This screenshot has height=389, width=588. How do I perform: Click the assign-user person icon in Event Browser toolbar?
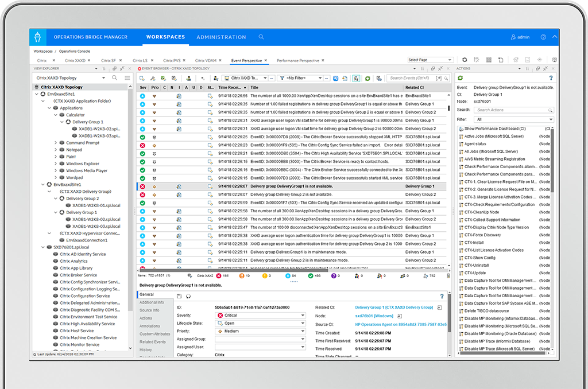188,79
